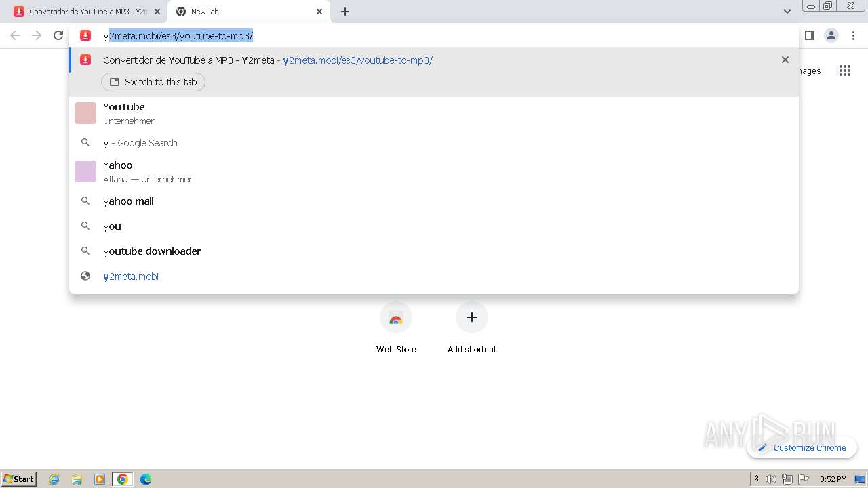
Task: Open the Chrome profile avatar menu
Action: 831,35
